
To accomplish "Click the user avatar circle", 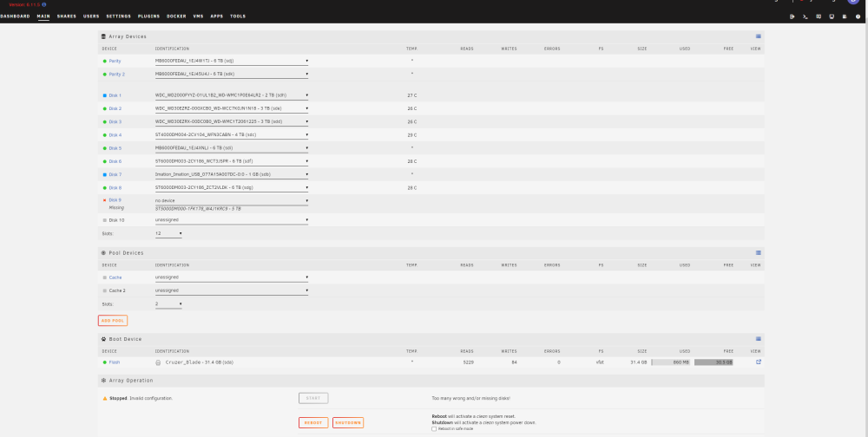I will click(x=852, y=2).
